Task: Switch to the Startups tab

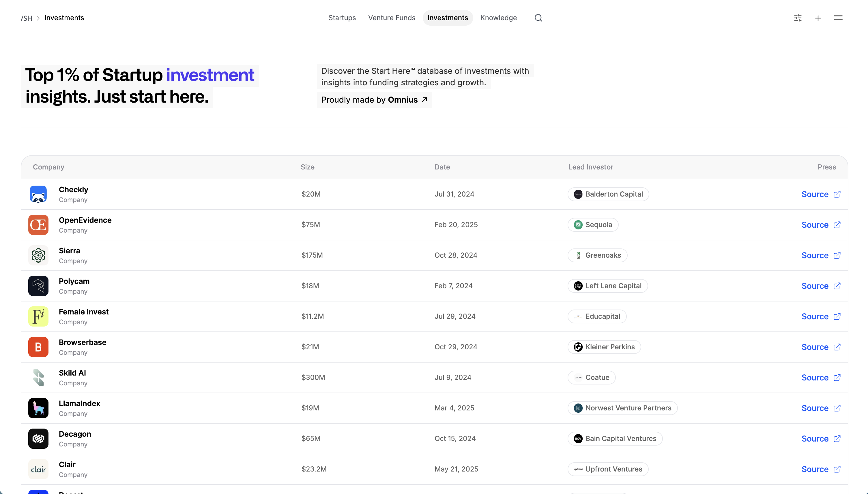Action: [x=342, y=18]
